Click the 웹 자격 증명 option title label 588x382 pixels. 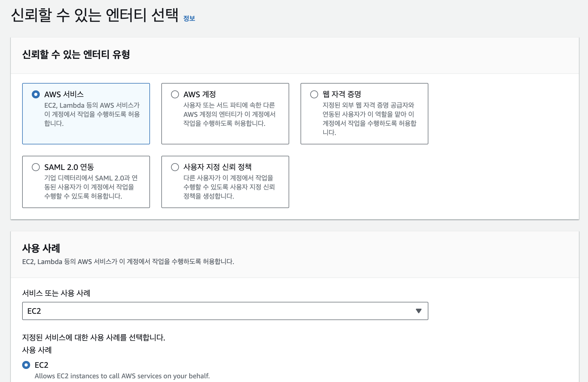click(342, 94)
